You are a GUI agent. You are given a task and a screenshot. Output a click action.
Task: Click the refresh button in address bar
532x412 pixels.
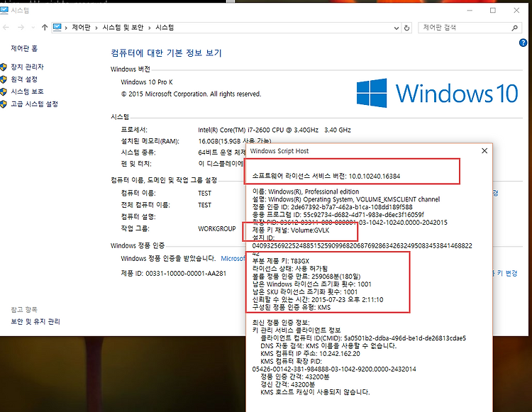tap(406, 28)
